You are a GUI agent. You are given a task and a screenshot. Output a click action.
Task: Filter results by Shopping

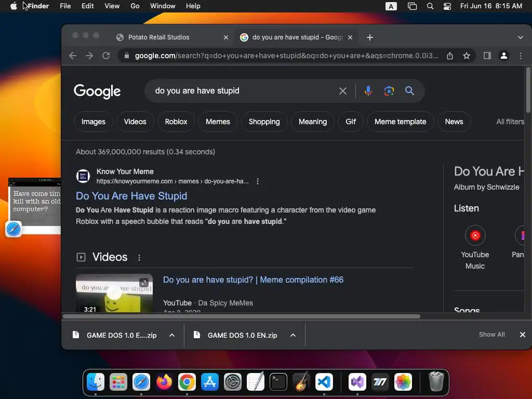pos(264,122)
